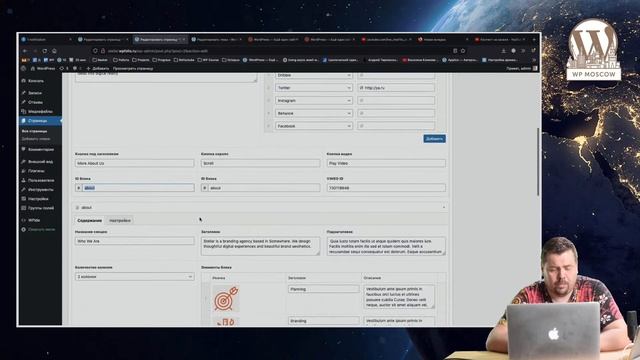Viewport: 640px width, 360px height.
Task: Open the Dribbble social network dropdown
Action: [x=313, y=76]
